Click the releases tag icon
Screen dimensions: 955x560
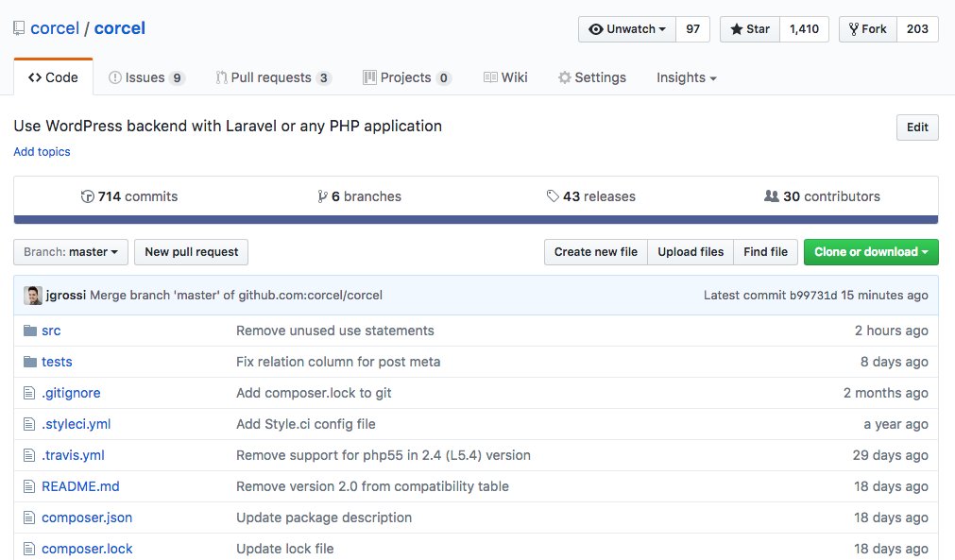point(553,196)
